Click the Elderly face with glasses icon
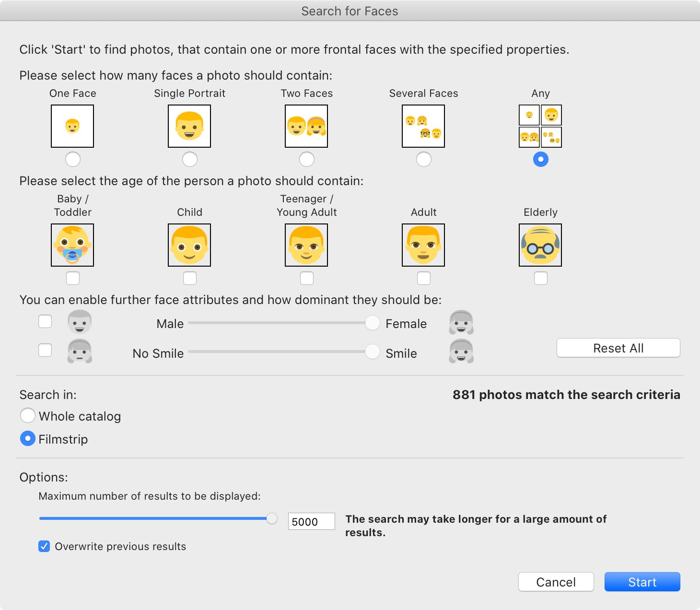The height and width of the screenshot is (610, 700). pos(540,245)
